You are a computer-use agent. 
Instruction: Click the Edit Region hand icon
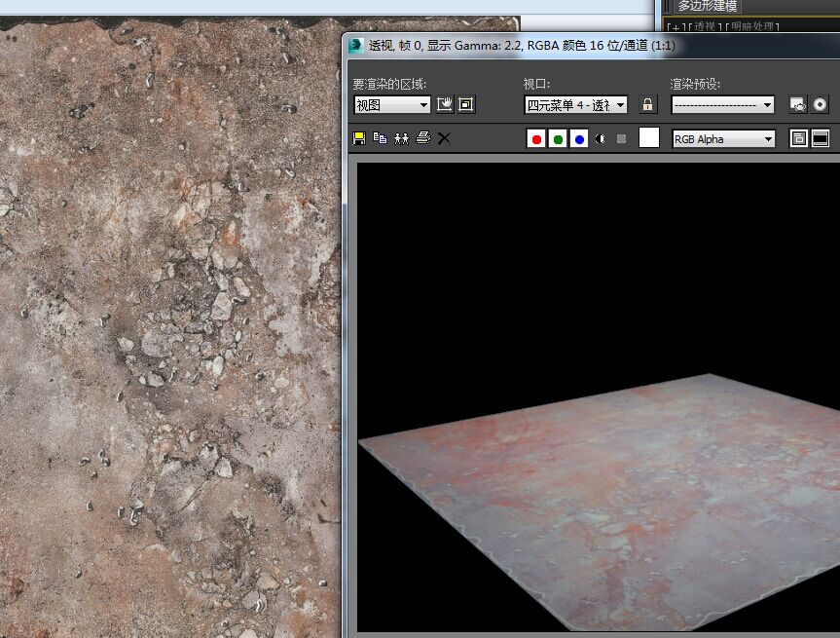445,104
